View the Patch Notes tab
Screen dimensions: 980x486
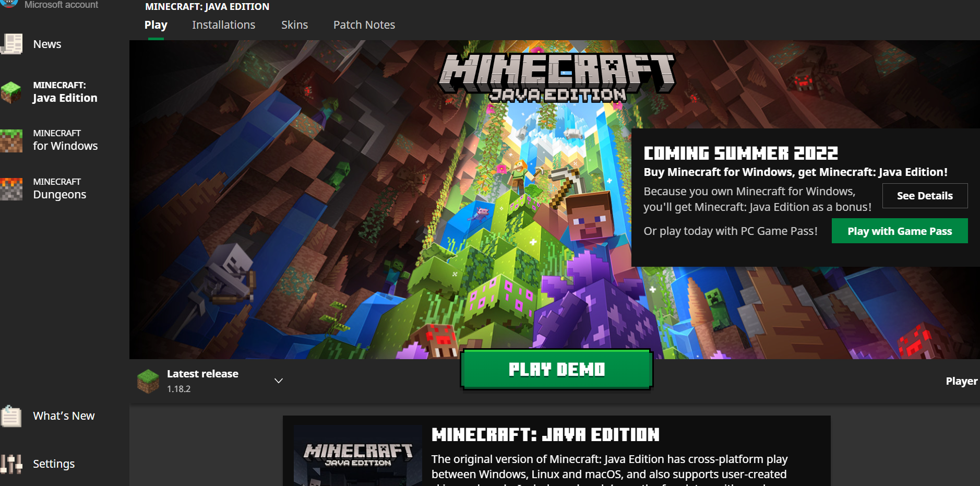(364, 25)
